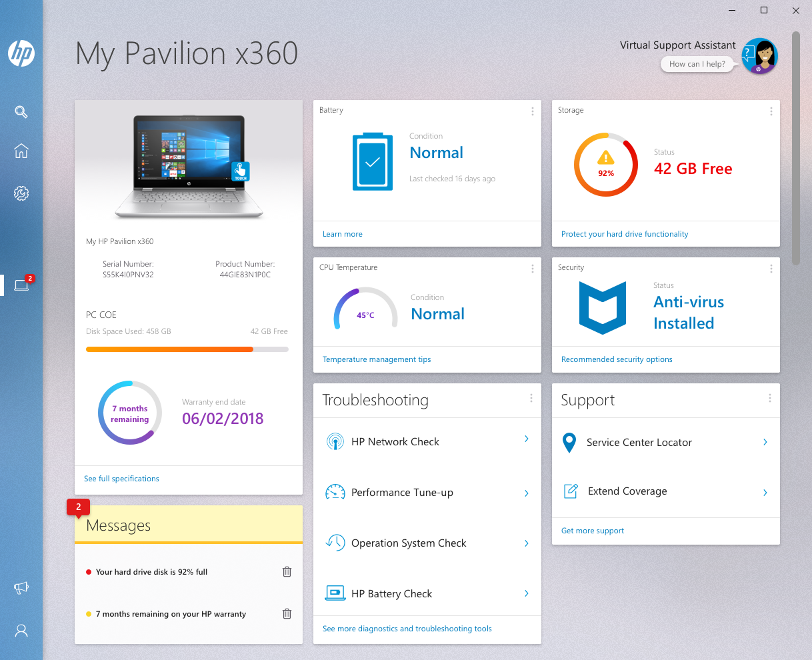Expand Service Center Locator chevron

click(765, 442)
